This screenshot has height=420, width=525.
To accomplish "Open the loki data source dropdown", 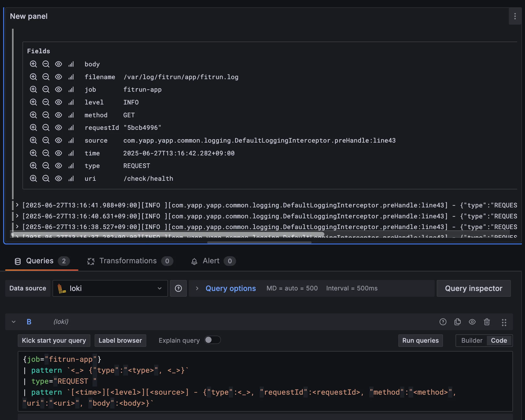I will [110, 288].
